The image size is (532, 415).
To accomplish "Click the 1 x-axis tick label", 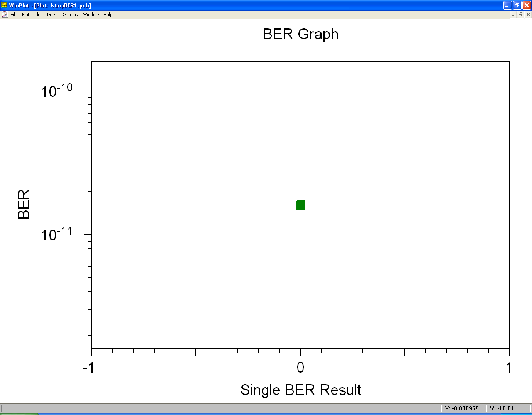I will point(509,368).
